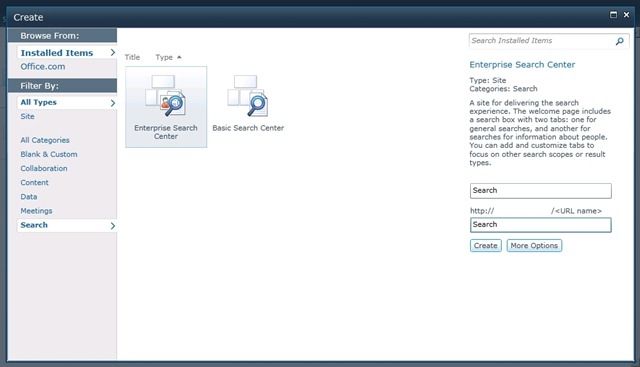
Task: Click the Create button
Action: tap(486, 246)
